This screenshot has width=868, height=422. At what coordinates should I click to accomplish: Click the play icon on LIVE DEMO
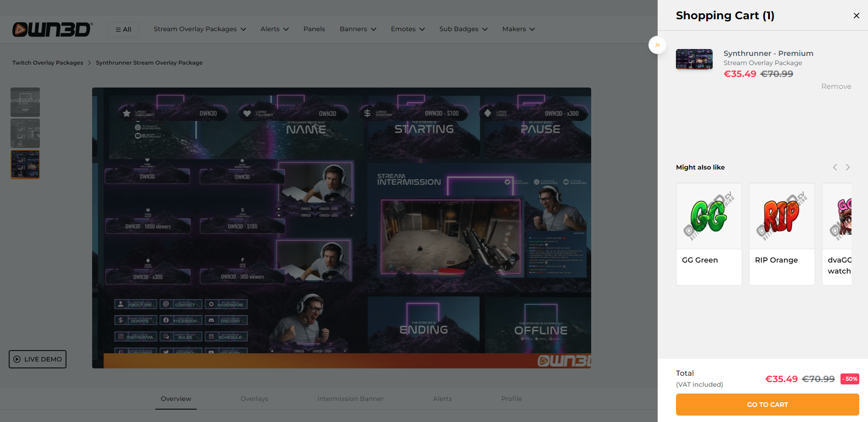17,359
